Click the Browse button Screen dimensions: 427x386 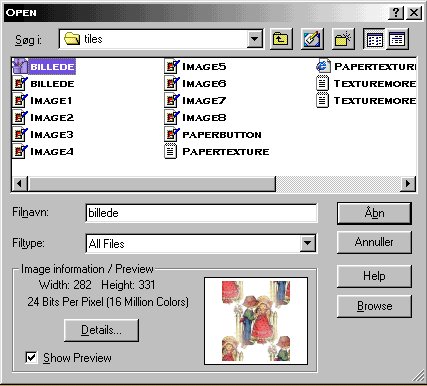pyautogui.click(x=374, y=306)
